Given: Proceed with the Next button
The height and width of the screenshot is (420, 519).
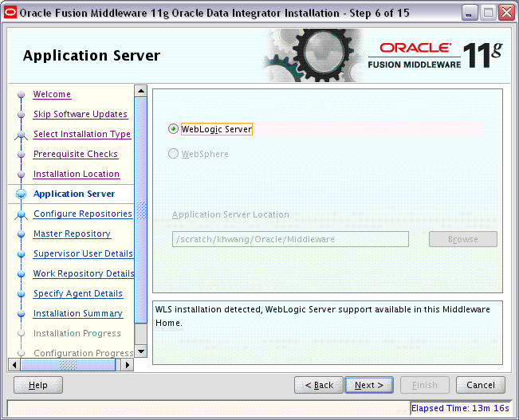Looking at the screenshot, I should [x=369, y=385].
